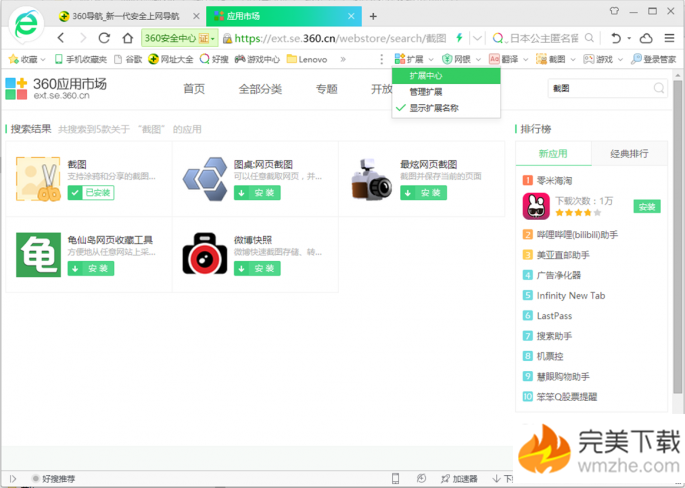Expand the address bar history dropdown arrow
Viewport: 685px width, 488px height.
click(477, 38)
